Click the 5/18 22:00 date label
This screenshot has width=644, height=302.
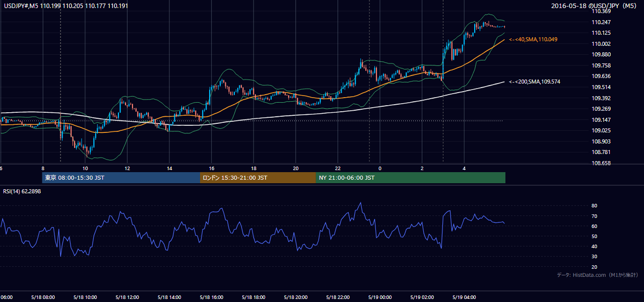coord(338,297)
